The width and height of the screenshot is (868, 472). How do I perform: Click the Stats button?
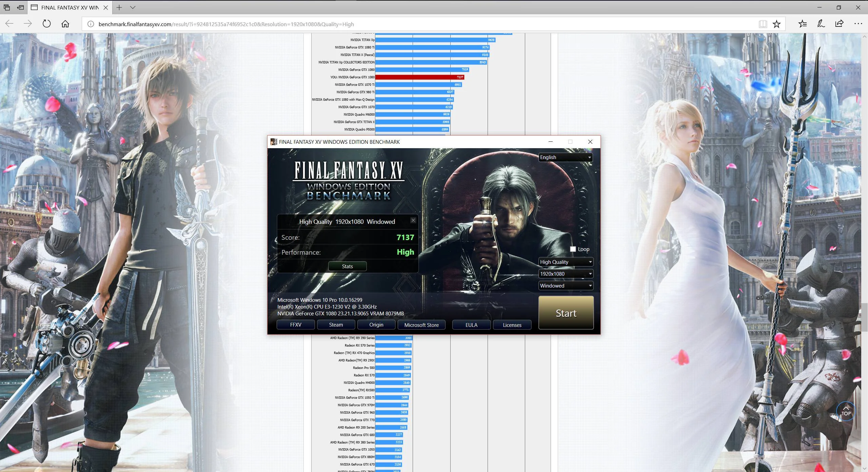pyautogui.click(x=347, y=266)
